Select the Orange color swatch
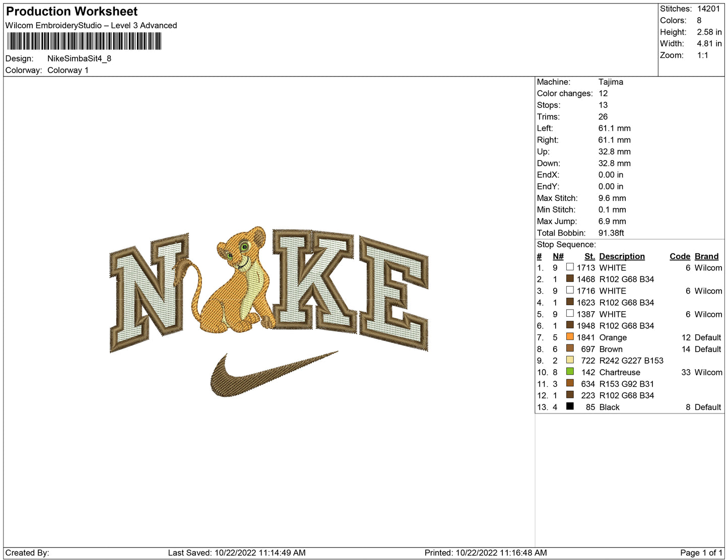This screenshot has height=560, width=728. click(570, 336)
